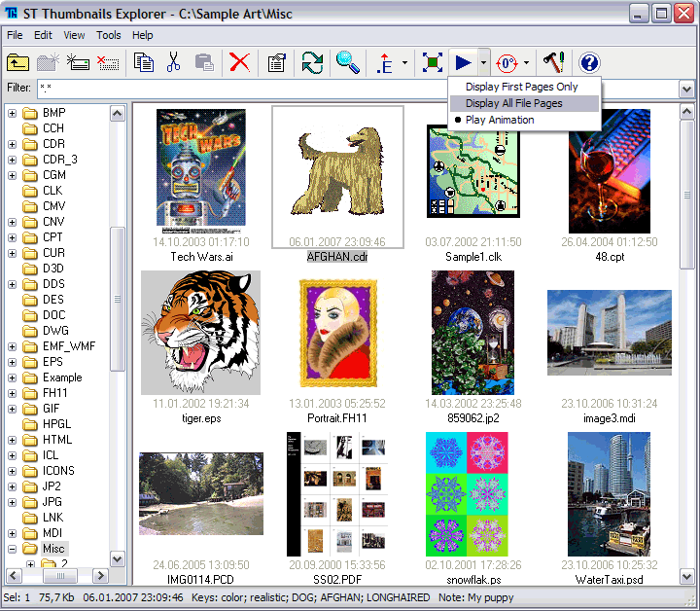700x611 pixels.
Task: Open the Filter dropdown arrow
Action: [x=686, y=90]
